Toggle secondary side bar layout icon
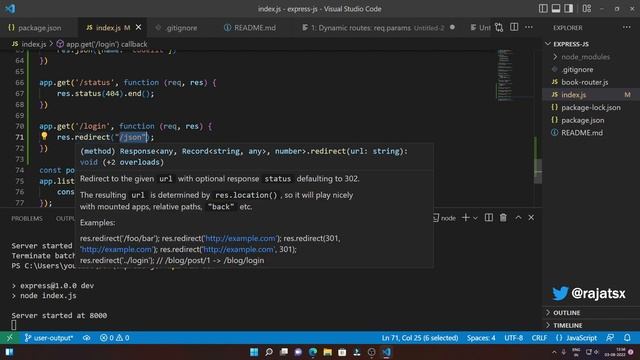The height and width of the screenshot is (360, 640). point(569,9)
